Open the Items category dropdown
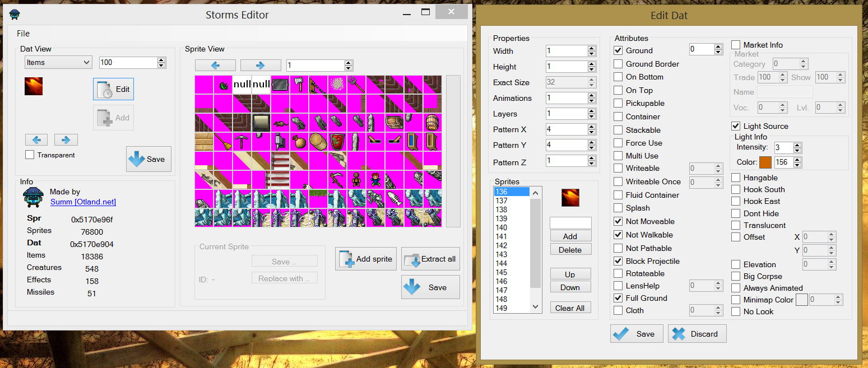868x368 pixels. pyautogui.click(x=58, y=62)
